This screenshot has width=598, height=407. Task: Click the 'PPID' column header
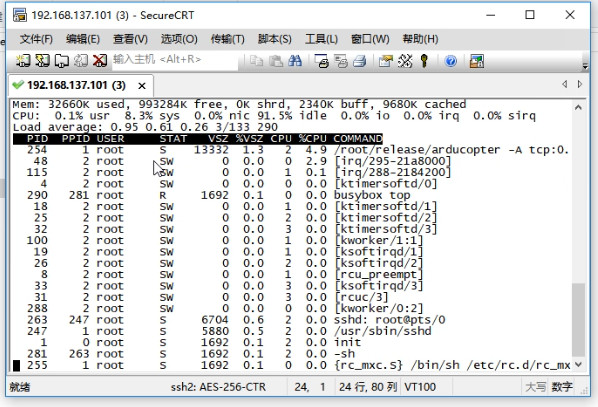[x=76, y=138]
